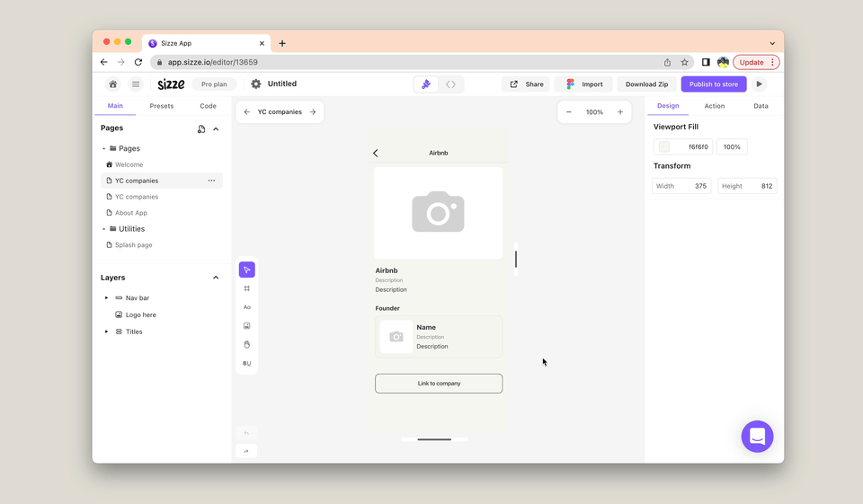The width and height of the screenshot is (863, 504).
Task: Click the Viewport Fill color swatch
Action: tap(664, 147)
